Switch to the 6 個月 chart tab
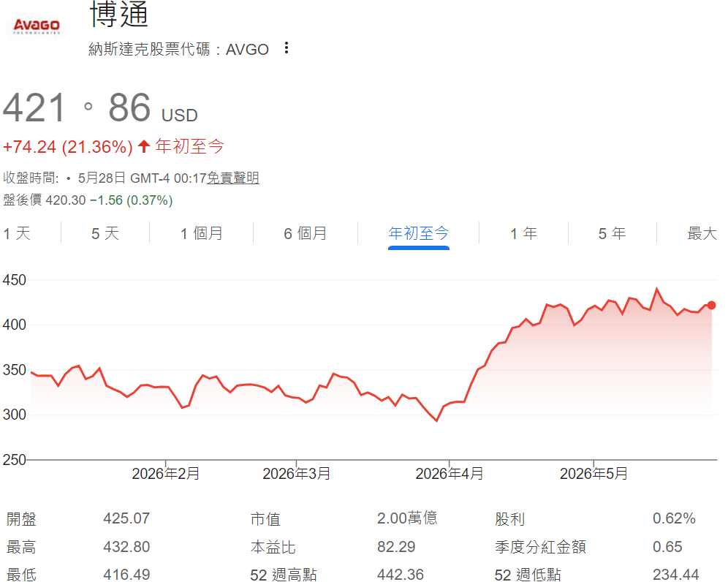This screenshot has width=728, height=582. tap(306, 233)
